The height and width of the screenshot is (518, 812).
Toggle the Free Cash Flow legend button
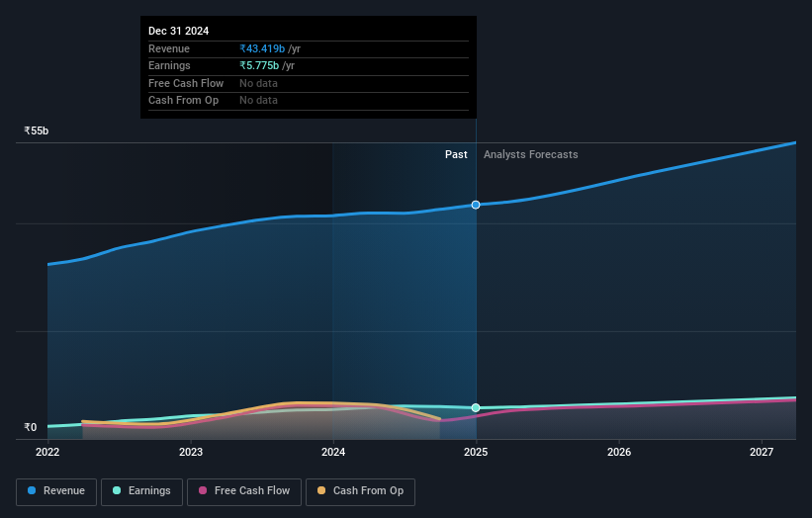point(244,491)
